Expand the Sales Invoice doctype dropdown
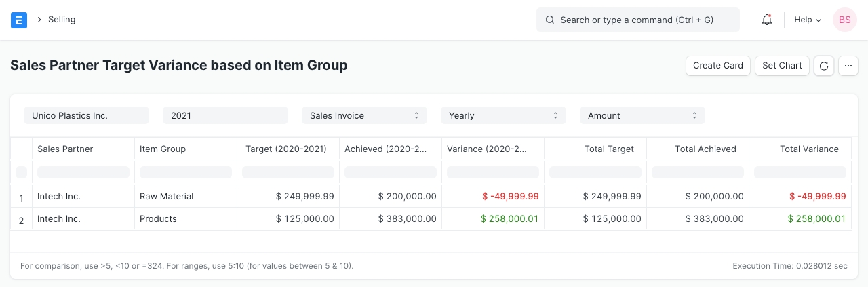 [x=364, y=115]
